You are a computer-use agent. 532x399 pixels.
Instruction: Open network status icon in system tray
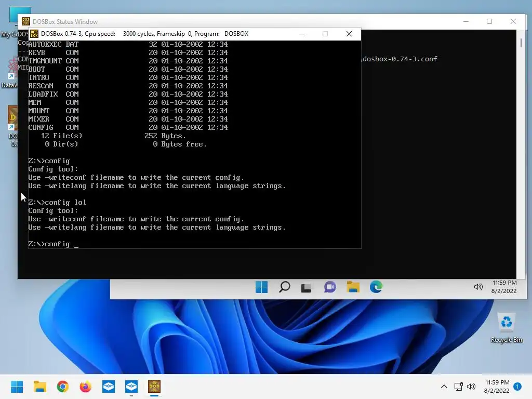tap(459, 387)
